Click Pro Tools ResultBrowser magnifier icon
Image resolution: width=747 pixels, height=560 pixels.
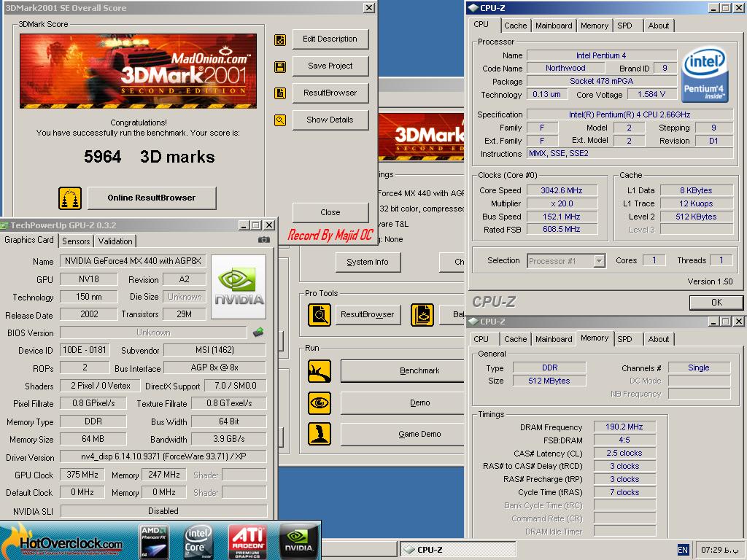pos(320,315)
